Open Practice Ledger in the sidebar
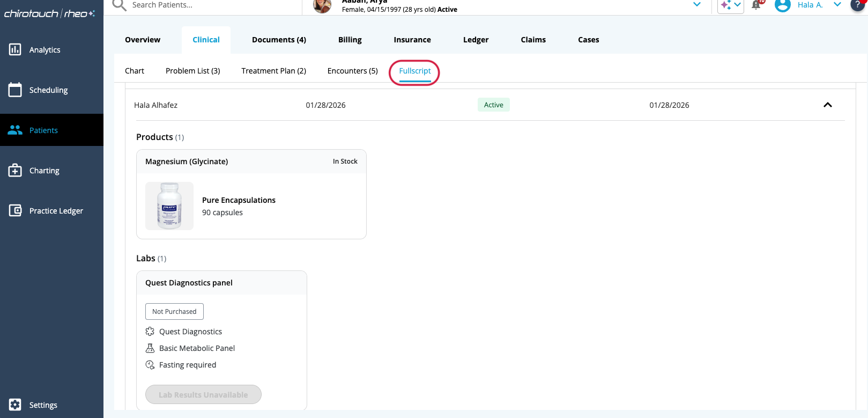Image resolution: width=868 pixels, height=418 pixels. click(x=56, y=211)
